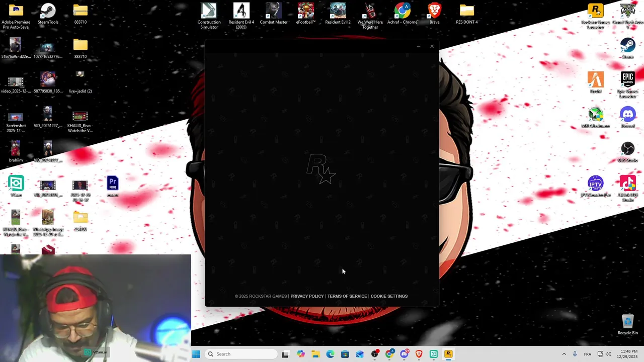644x362 pixels.
Task: Select 254700 folder on desktop
Action: 80,221
